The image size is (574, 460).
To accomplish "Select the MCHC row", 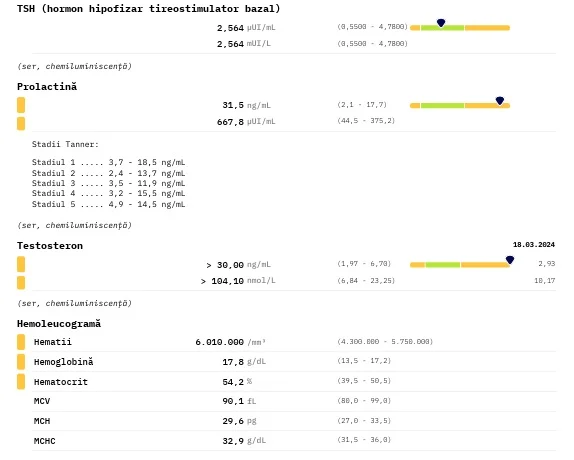I will point(294,441).
